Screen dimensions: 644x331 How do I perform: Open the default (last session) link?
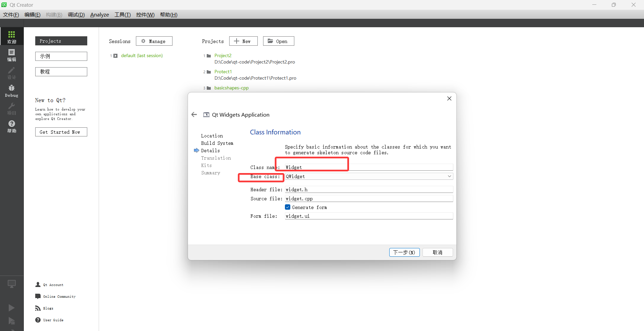tap(142, 55)
